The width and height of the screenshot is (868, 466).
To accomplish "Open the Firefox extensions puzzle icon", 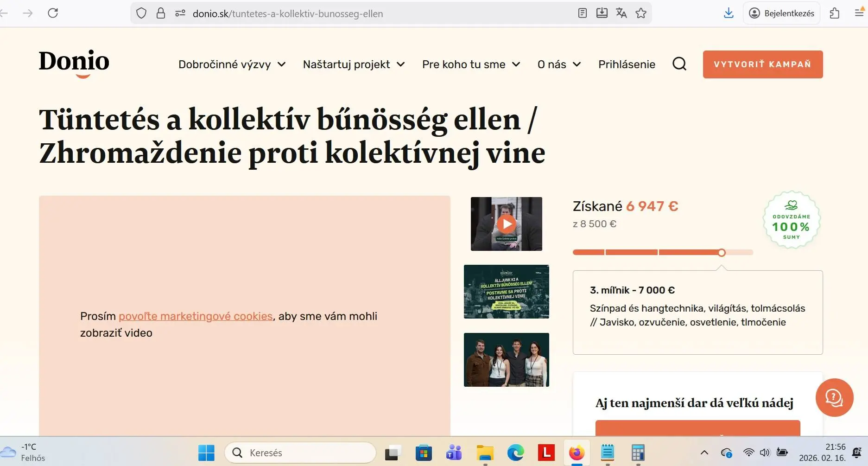I will pos(835,13).
